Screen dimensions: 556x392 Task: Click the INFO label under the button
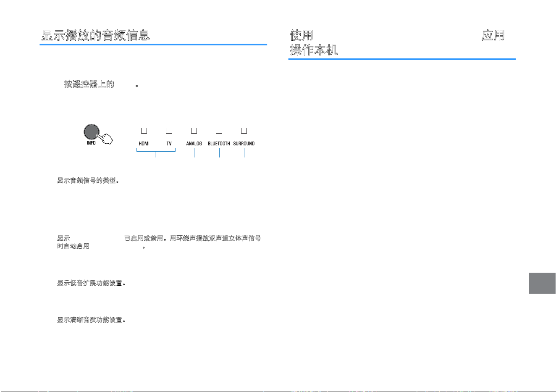click(x=91, y=143)
